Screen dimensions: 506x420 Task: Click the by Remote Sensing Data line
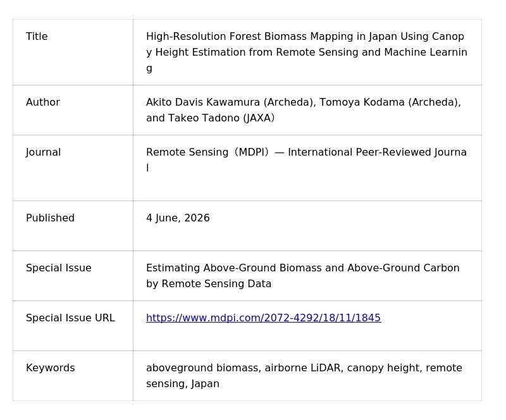209,284
